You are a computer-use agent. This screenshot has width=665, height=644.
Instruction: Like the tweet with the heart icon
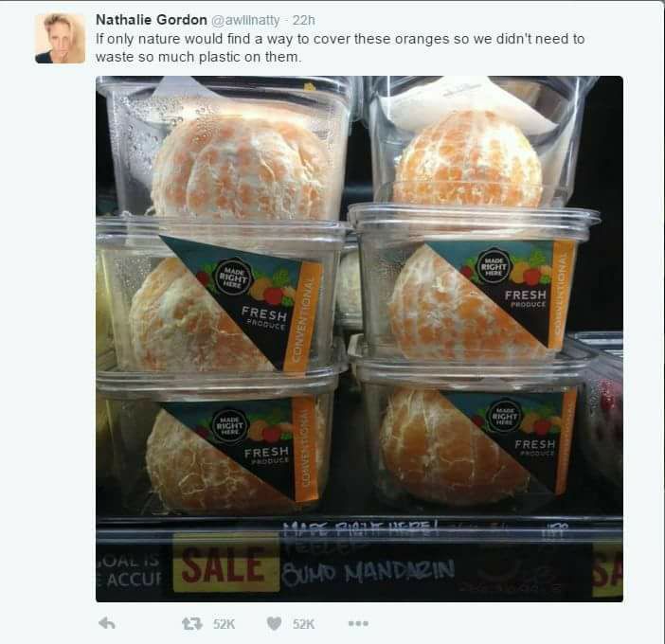(x=275, y=624)
